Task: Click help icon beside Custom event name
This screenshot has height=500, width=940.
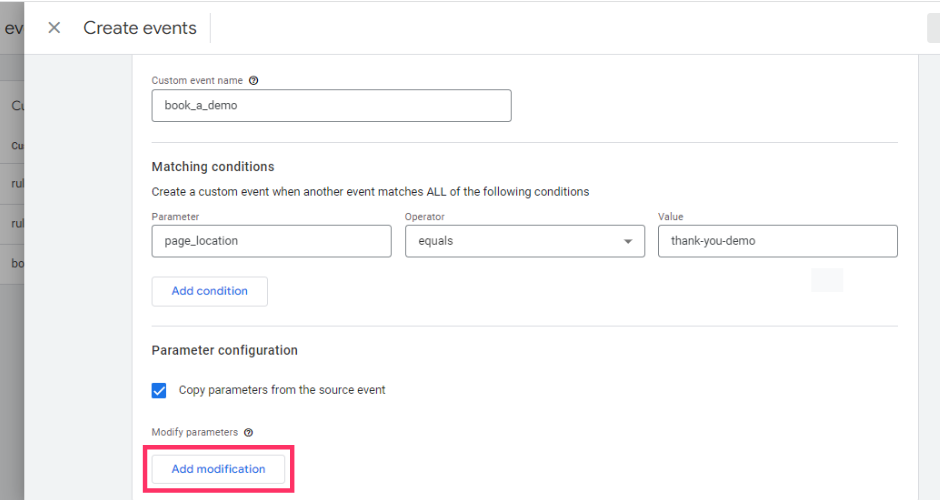Action: [x=254, y=81]
